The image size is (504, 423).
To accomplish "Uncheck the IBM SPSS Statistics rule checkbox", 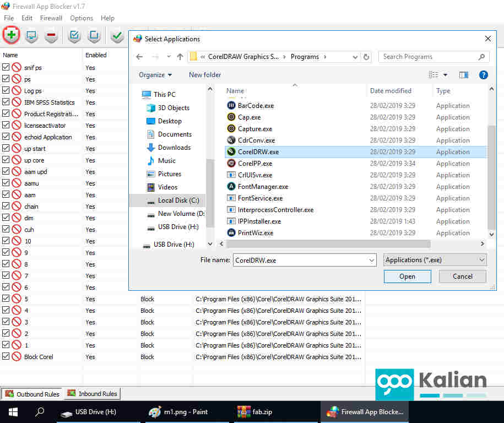I will click(6, 102).
